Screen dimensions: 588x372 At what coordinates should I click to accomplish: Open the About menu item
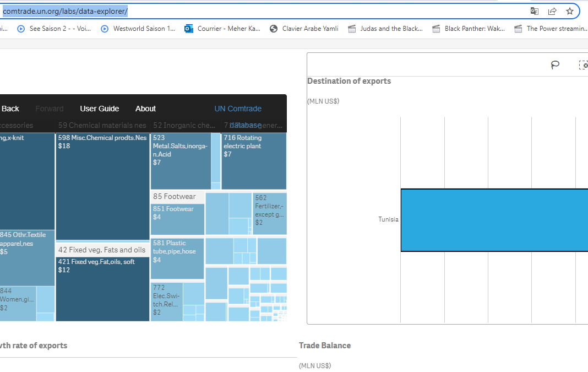coord(145,109)
